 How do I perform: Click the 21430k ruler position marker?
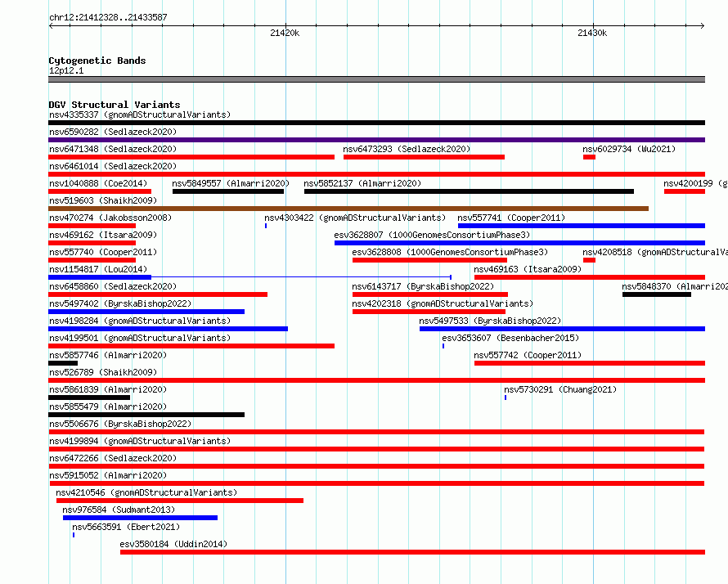tap(592, 33)
